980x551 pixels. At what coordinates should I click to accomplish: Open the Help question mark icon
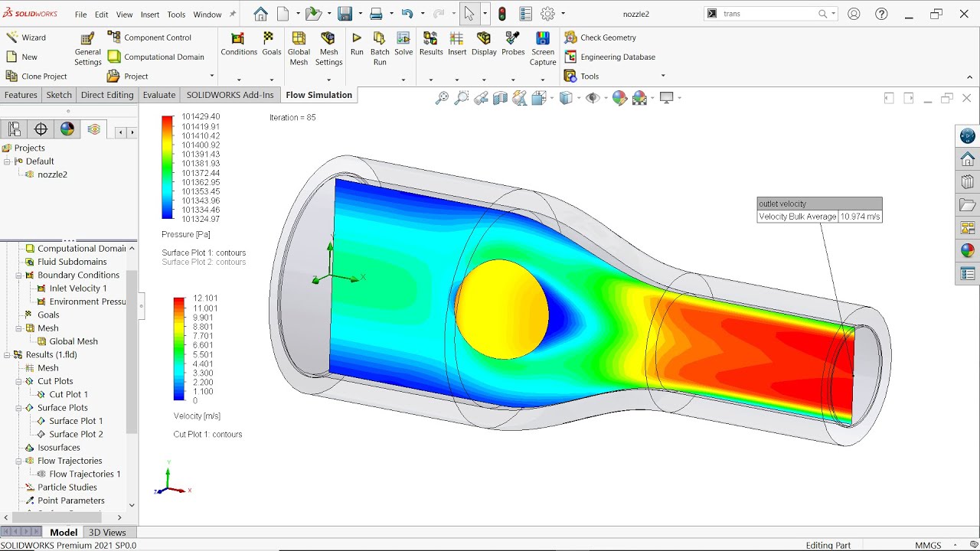click(x=881, y=14)
